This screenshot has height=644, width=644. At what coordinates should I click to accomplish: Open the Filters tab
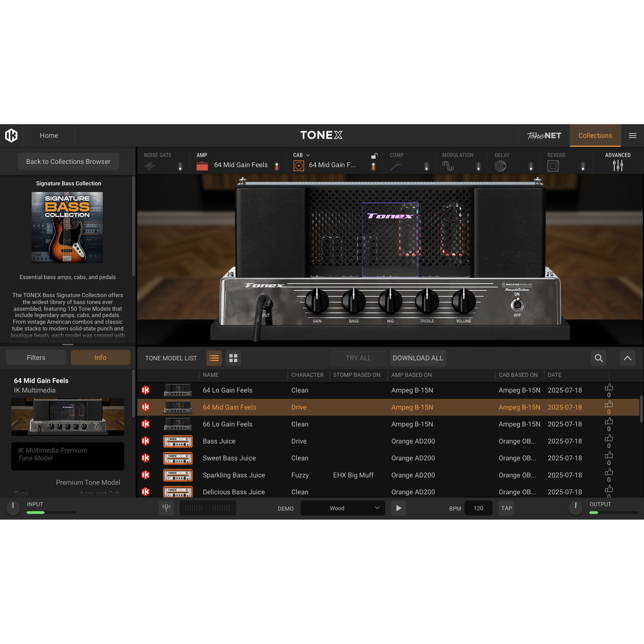click(x=36, y=357)
